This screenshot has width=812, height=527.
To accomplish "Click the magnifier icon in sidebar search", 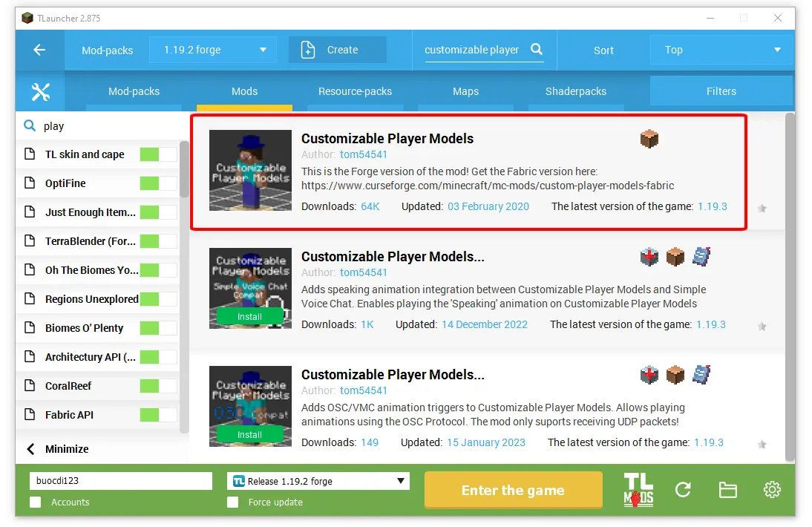I will pyautogui.click(x=30, y=125).
